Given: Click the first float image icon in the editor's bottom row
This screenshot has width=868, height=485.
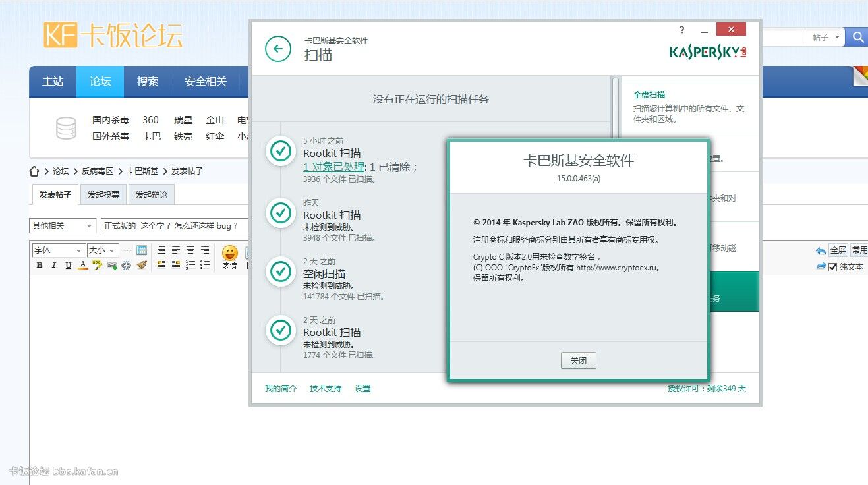Looking at the screenshot, I should pos(161,265).
